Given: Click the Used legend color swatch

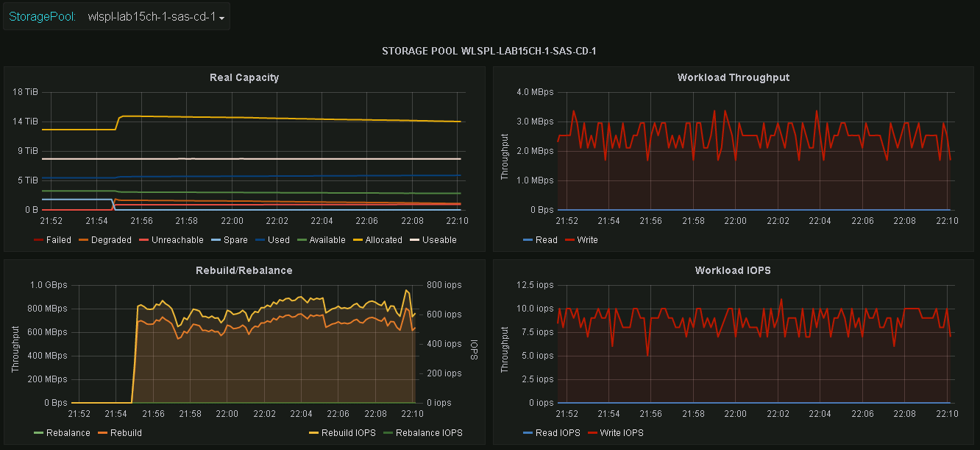Looking at the screenshot, I should [260, 239].
